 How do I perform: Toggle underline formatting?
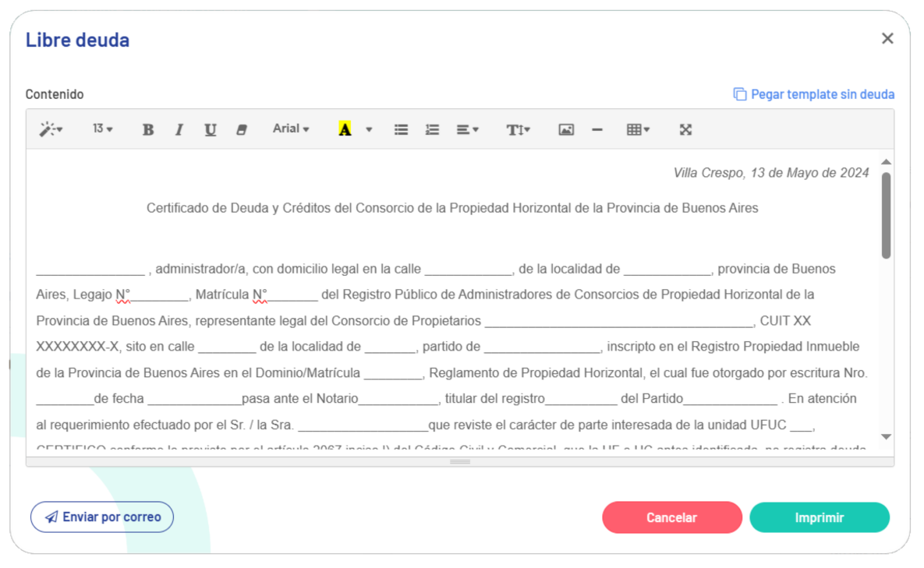tap(211, 129)
